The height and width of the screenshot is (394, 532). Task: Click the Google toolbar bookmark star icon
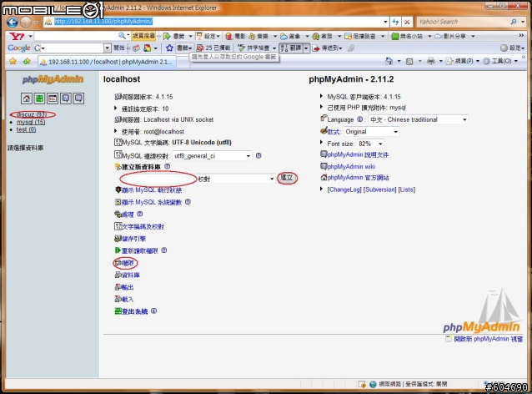pyautogui.click(x=169, y=48)
